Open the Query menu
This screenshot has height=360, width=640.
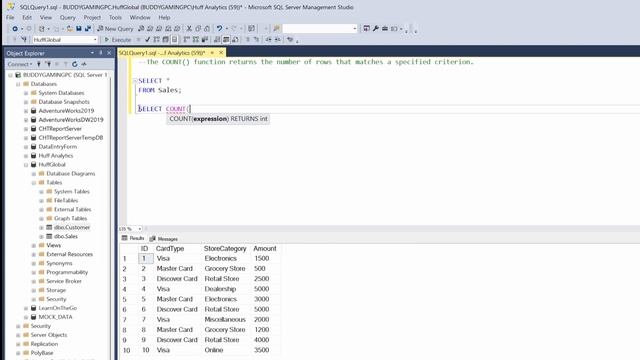click(67, 18)
